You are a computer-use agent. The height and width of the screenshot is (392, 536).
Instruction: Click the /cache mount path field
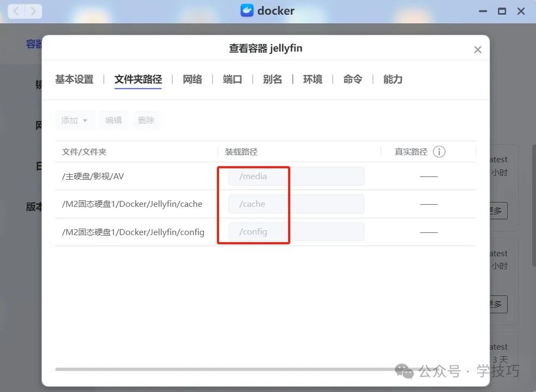point(296,204)
